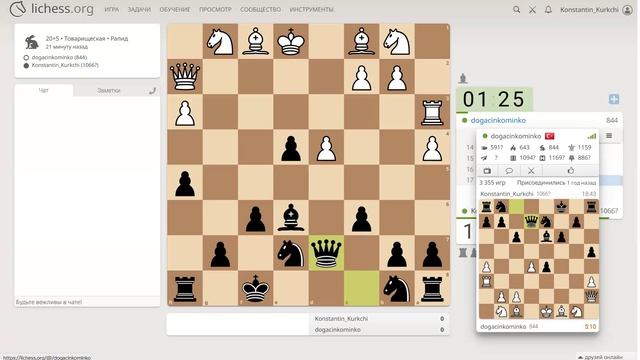The height and width of the screenshot is (360, 640).
Task: Click the thumbs-up follow icon in popup
Action: tap(571, 171)
